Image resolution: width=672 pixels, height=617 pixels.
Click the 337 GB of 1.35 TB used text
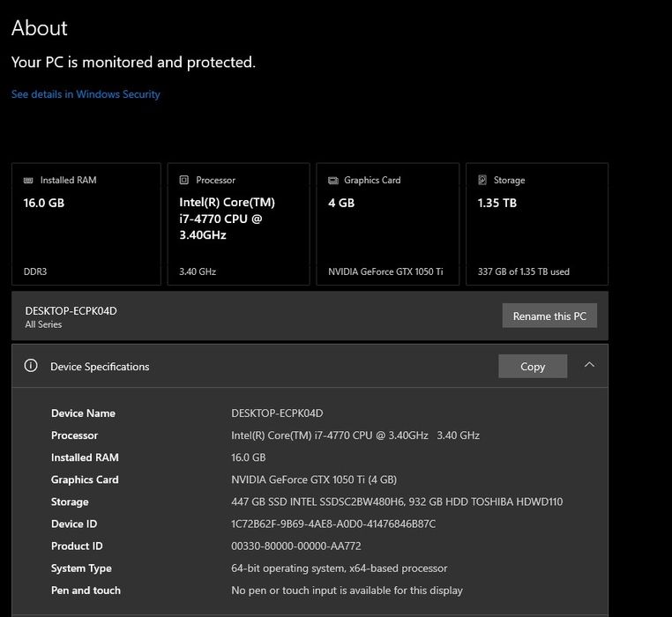click(x=523, y=271)
